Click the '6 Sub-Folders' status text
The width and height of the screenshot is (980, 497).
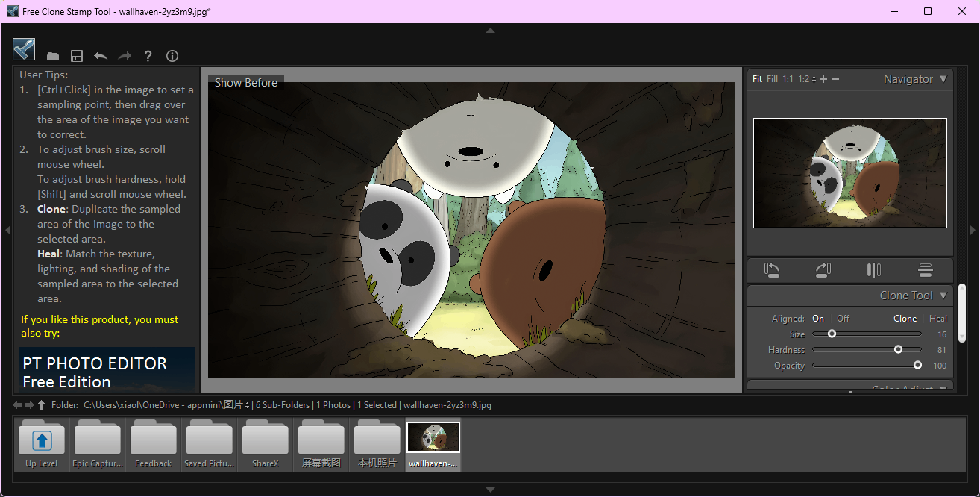[x=282, y=405]
